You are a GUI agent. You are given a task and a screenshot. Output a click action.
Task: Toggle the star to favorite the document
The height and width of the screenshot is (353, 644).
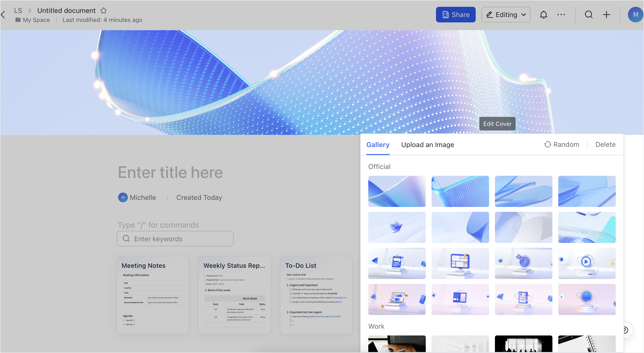(x=104, y=10)
